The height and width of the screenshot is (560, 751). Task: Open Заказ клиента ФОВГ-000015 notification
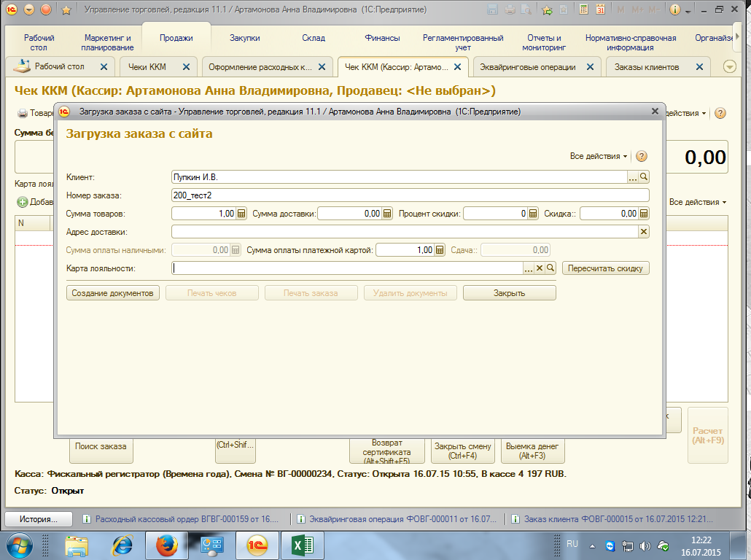pyautogui.click(x=612, y=519)
